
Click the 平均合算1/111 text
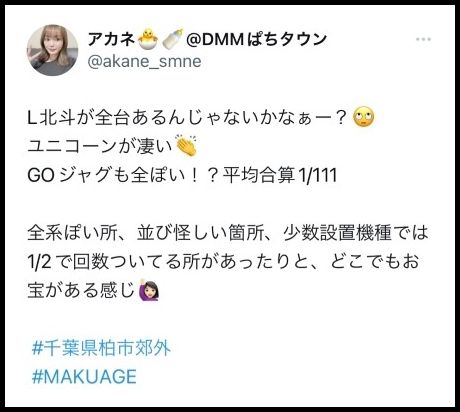click(280, 175)
